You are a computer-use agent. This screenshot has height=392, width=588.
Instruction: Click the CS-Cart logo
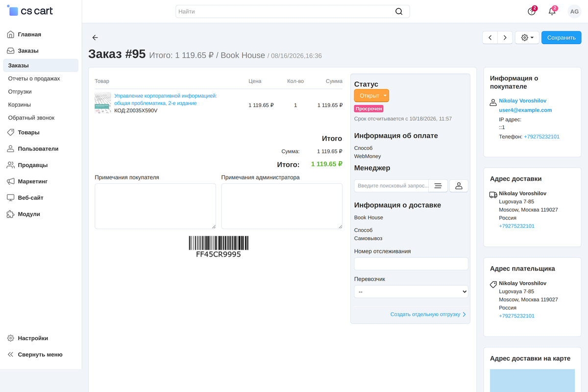click(30, 11)
